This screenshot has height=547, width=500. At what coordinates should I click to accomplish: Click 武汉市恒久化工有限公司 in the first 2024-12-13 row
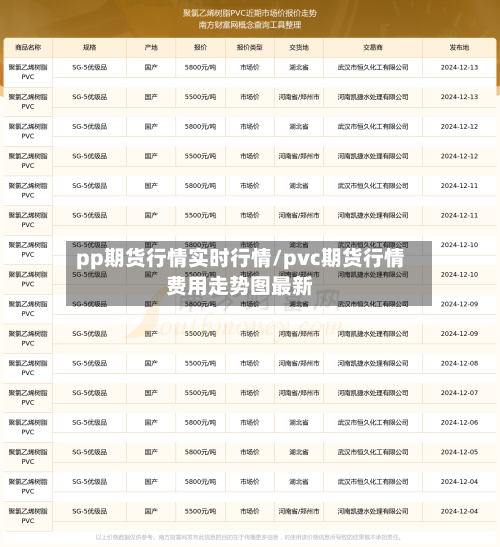[373, 67]
